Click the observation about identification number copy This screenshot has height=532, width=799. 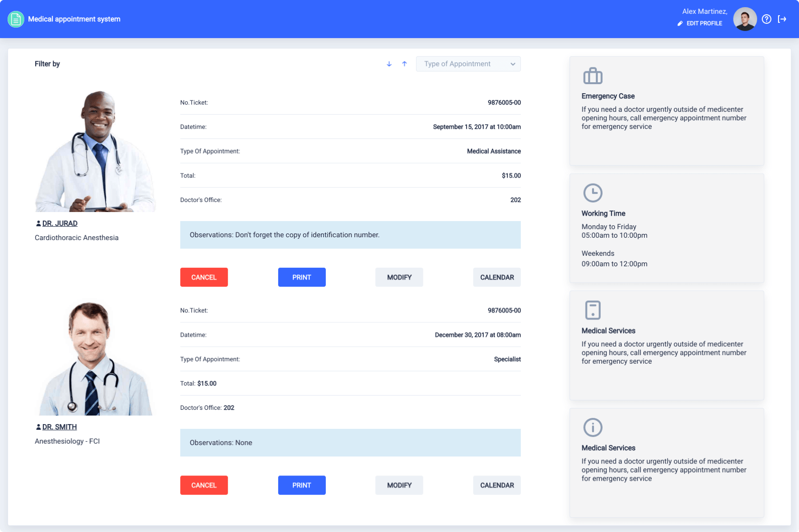click(x=351, y=235)
